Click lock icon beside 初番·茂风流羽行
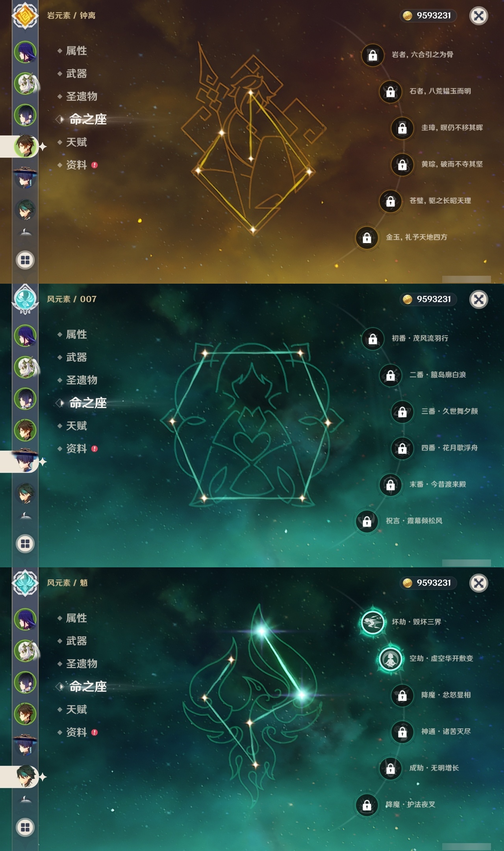Screen dimensions: 504x851 [x=373, y=339]
